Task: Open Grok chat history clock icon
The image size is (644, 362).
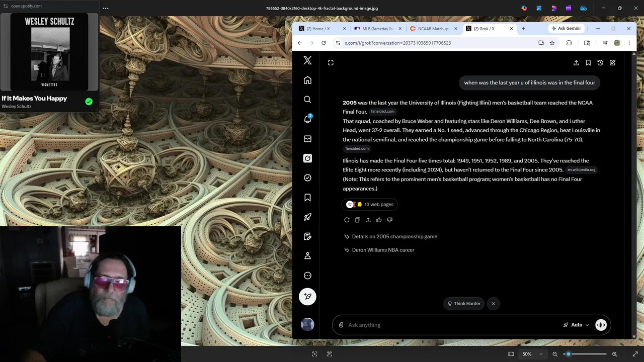Action: [x=600, y=63]
